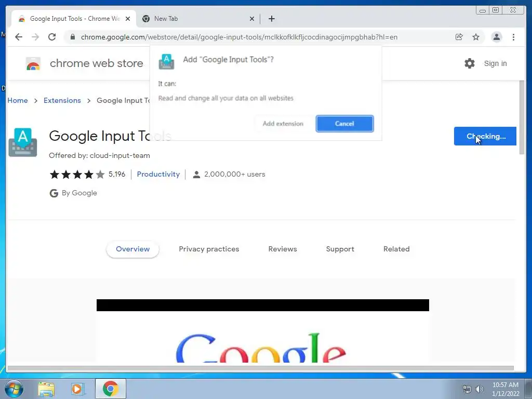Open the Chrome profile avatar menu
Image resolution: width=532 pixels, height=399 pixels.
point(496,37)
